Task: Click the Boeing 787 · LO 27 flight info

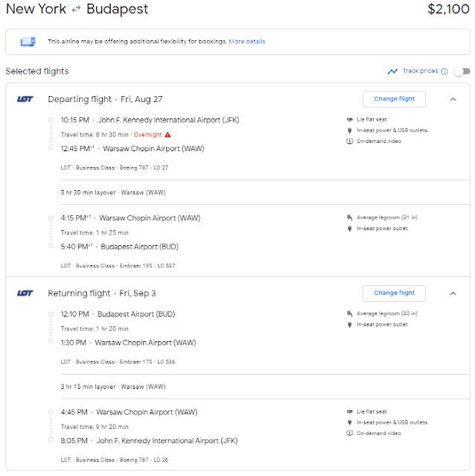Action: coord(114,168)
